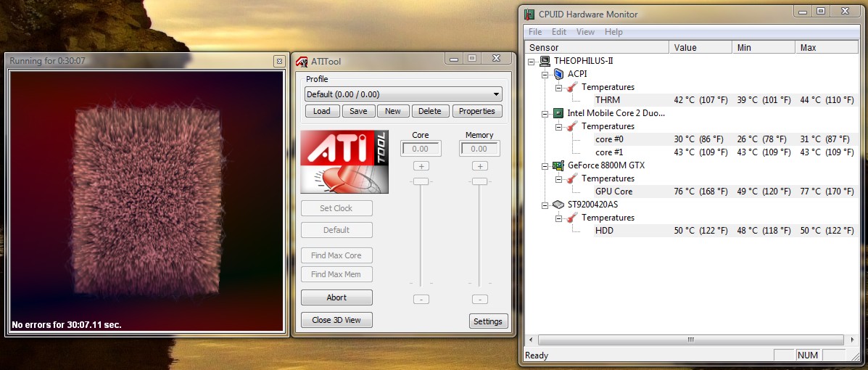
Task: Click GPU Core value 76 °C (168 °F)
Action: (x=700, y=192)
